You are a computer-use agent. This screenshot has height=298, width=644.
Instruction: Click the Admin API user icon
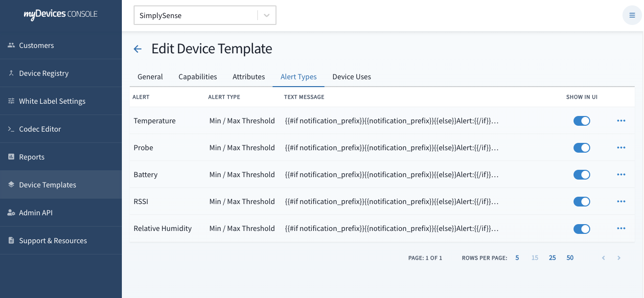click(11, 213)
